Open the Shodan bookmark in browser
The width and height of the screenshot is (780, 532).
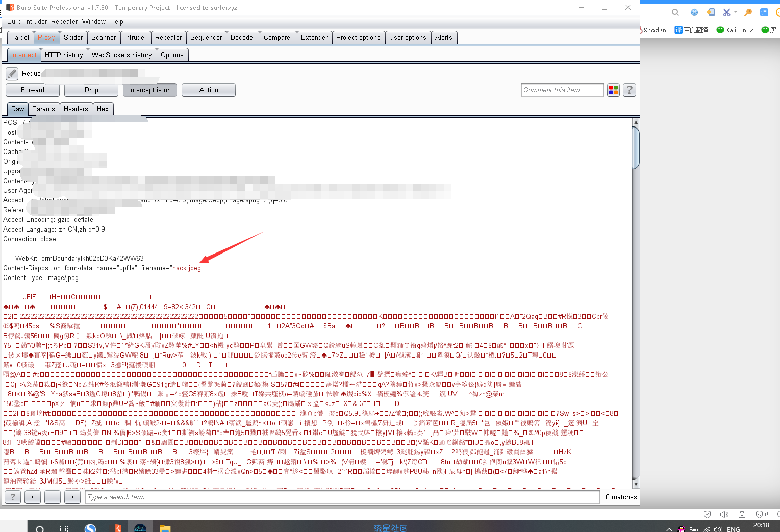point(655,30)
